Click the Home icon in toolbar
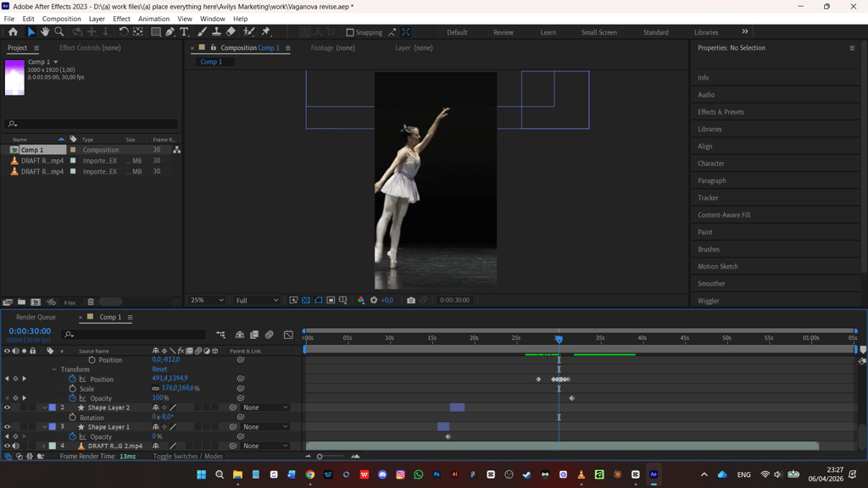The width and height of the screenshot is (868, 488). (x=13, y=32)
